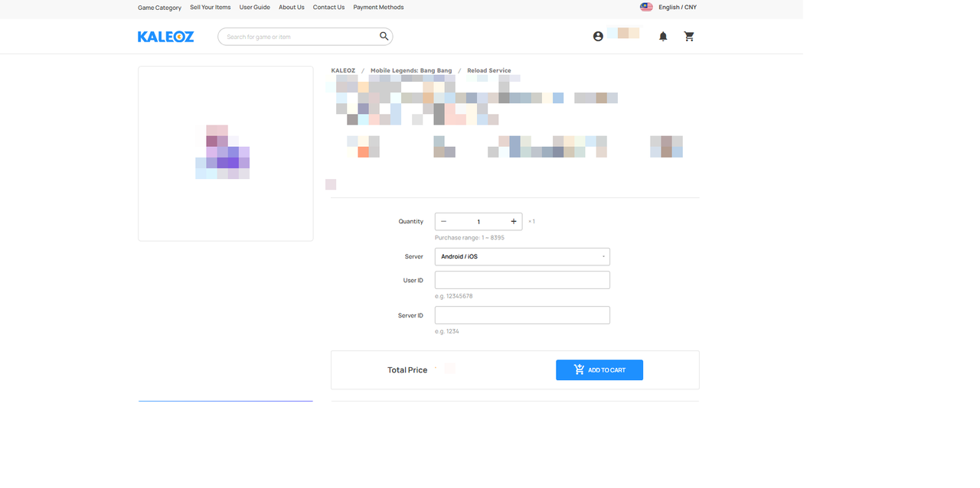Focus the User ID input field
Screen dimensions: 980x488
[x=522, y=280]
